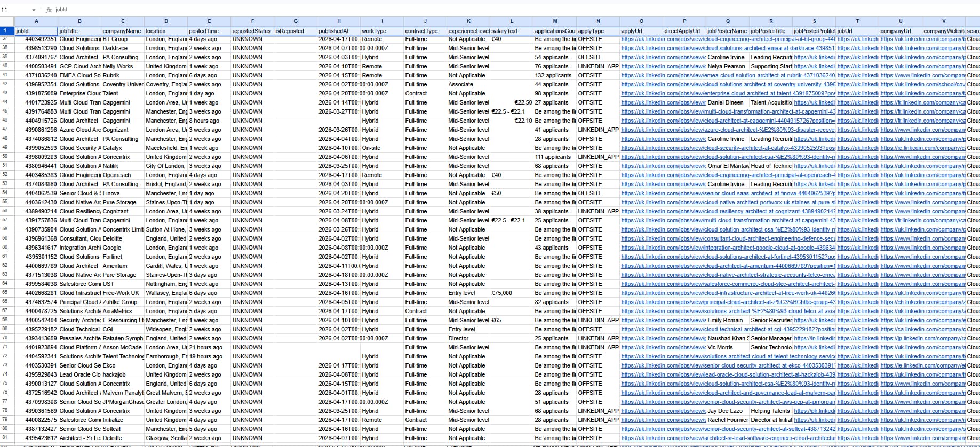Open the cloud-security-architect-at-catalyx apply link
This screenshot has height=447, width=980.
coord(728,148)
